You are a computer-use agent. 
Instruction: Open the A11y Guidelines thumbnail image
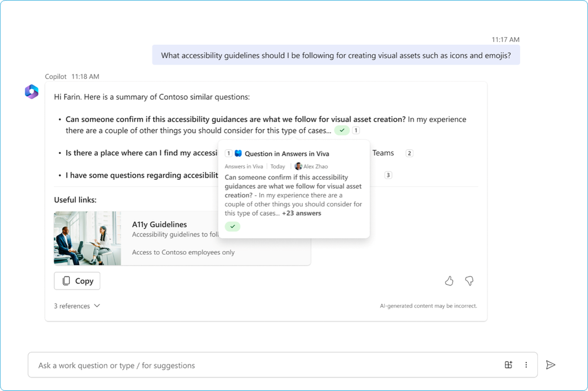[x=87, y=238]
